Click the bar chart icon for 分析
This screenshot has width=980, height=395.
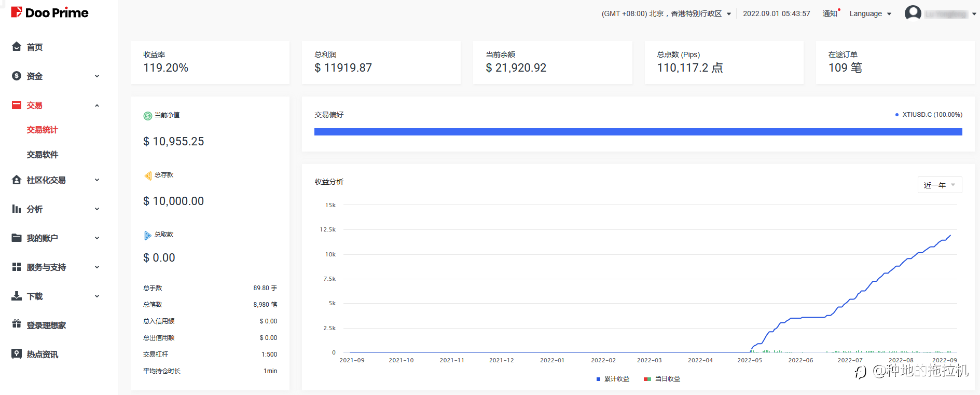click(x=17, y=209)
